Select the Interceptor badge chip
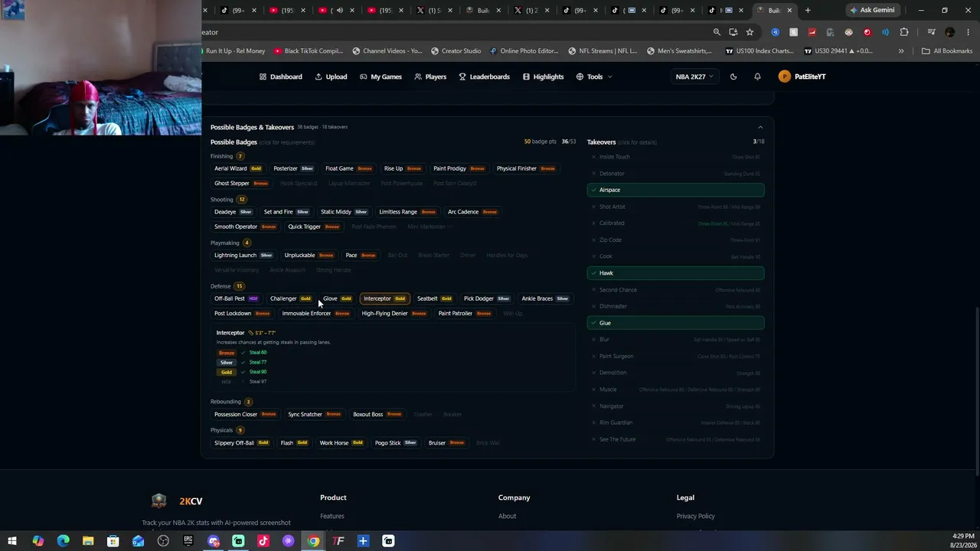Image resolution: width=980 pixels, height=551 pixels. [x=385, y=298]
